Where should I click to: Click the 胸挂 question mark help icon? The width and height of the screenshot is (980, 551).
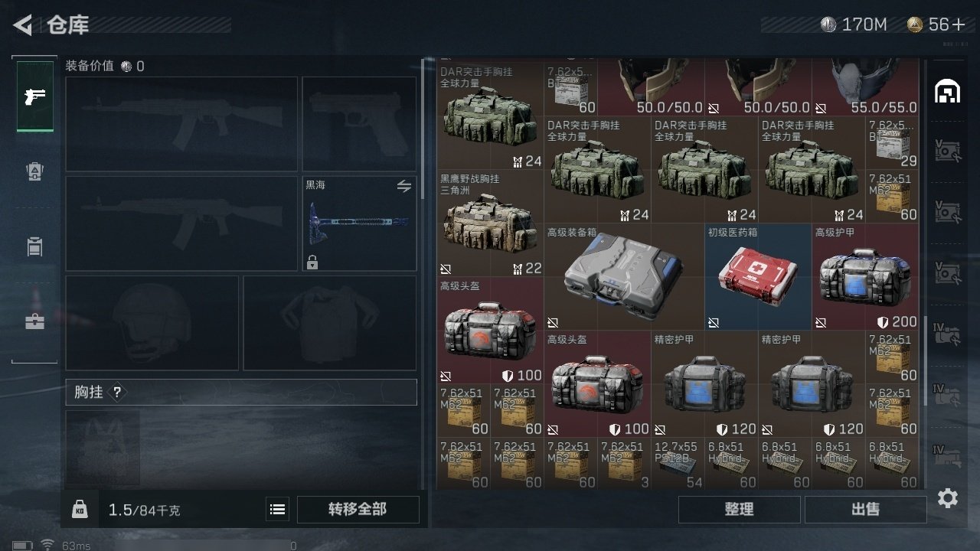click(117, 393)
